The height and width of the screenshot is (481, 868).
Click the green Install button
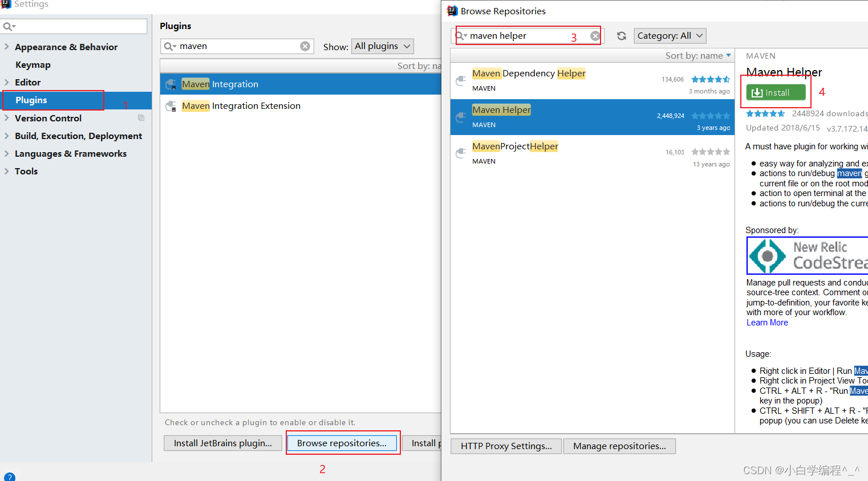click(x=776, y=92)
